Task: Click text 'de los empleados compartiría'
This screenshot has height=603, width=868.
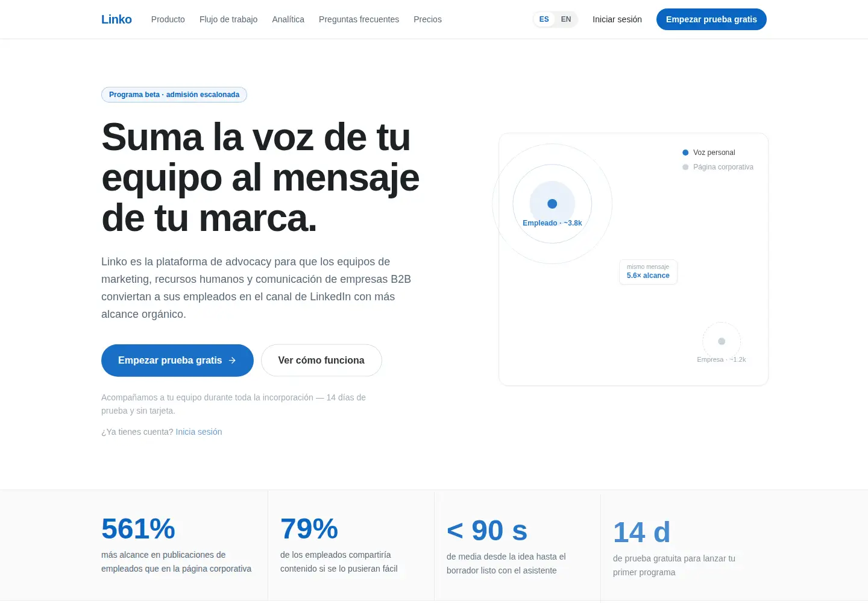Action: (335, 555)
